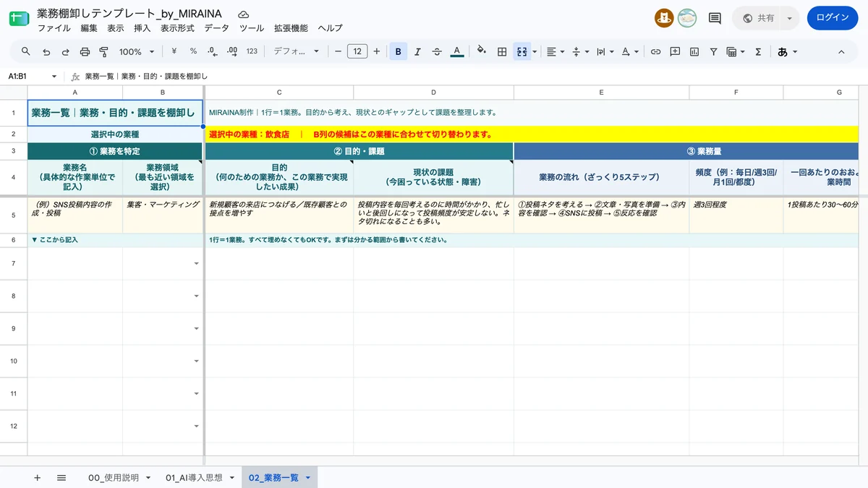Toggle italic formatting
Screen dimensions: 868x488
point(418,51)
